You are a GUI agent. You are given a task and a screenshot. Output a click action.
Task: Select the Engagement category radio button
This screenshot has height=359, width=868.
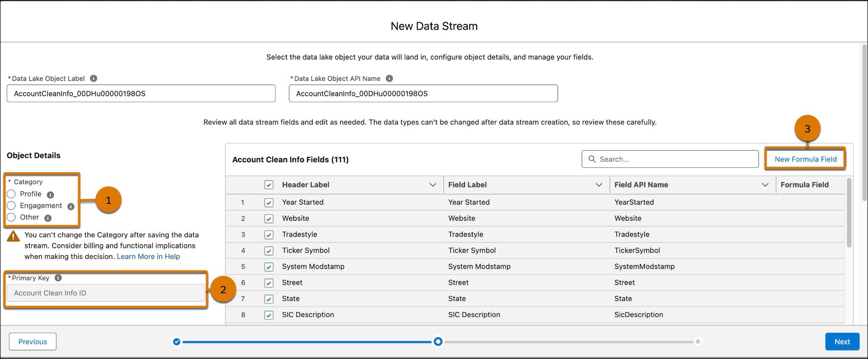tap(11, 206)
